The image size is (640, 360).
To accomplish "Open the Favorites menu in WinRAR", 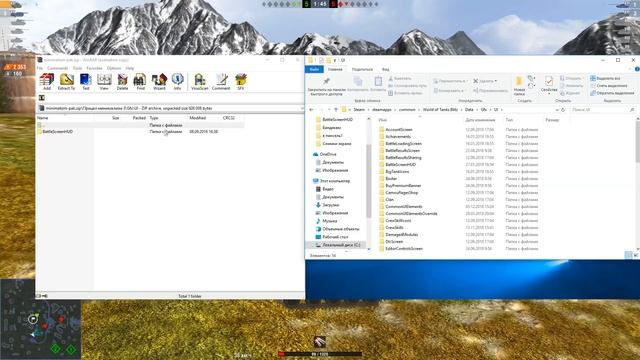I will coord(94,68).
